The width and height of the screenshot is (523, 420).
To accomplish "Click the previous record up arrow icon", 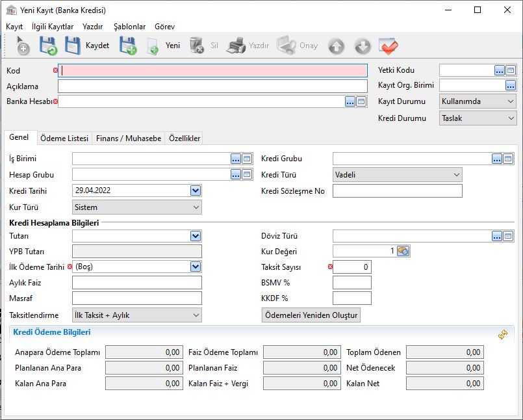I will (x=336, y=46).
